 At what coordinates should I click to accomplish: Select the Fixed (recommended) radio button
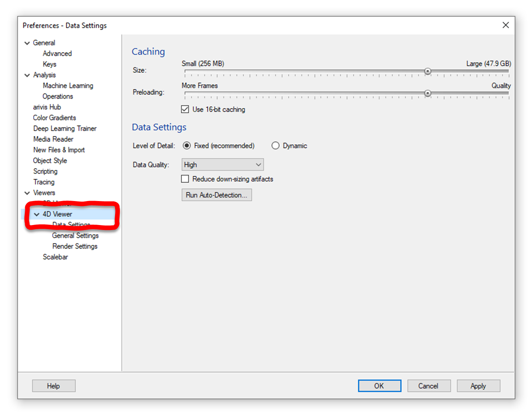click(x=186, y=145)
